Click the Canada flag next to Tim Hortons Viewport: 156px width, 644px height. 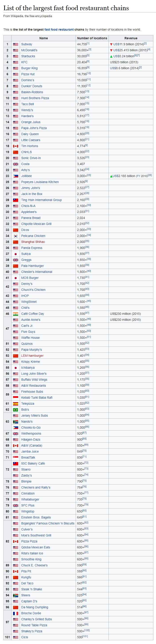(x=16, y=146)
